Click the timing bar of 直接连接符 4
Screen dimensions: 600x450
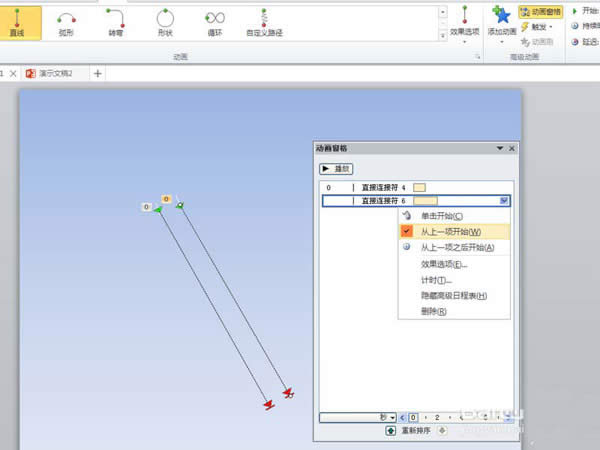(x=420, y=187)
